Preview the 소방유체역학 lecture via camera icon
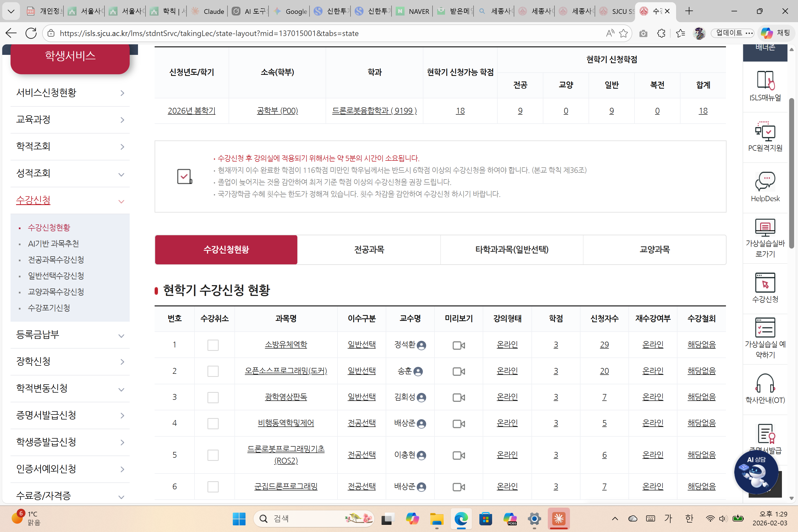The width and height of the screenshot is (798, 532). [x=458, y=345]
